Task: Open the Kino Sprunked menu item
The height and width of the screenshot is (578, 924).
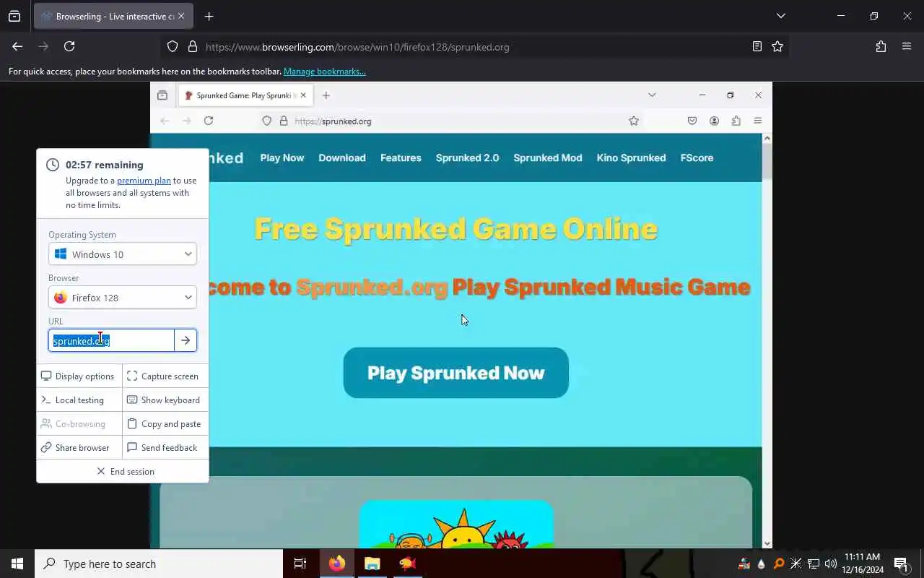Action: pyautogui.click(x=632, y=158)
